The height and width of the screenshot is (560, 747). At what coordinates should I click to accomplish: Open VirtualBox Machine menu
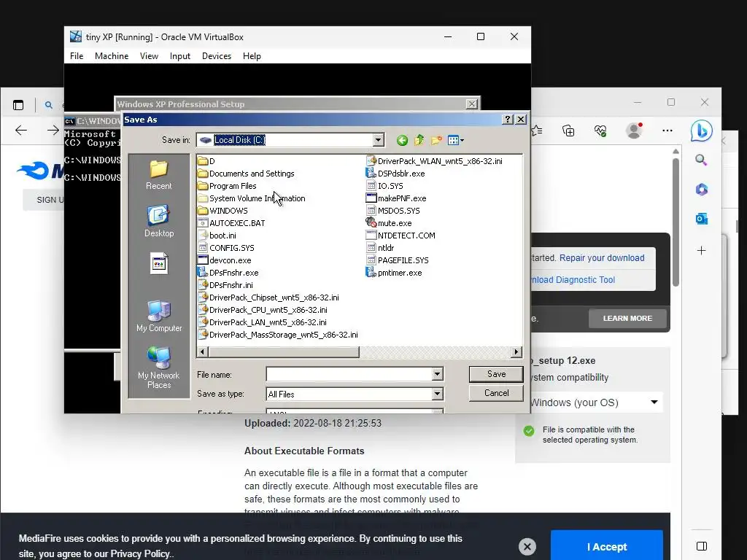(112, 55)
